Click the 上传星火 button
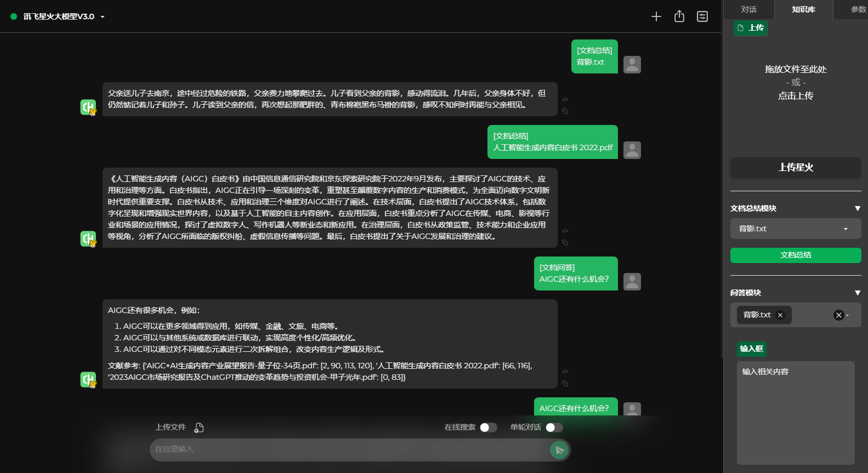868x473 pixels. (x=796, y=168)
